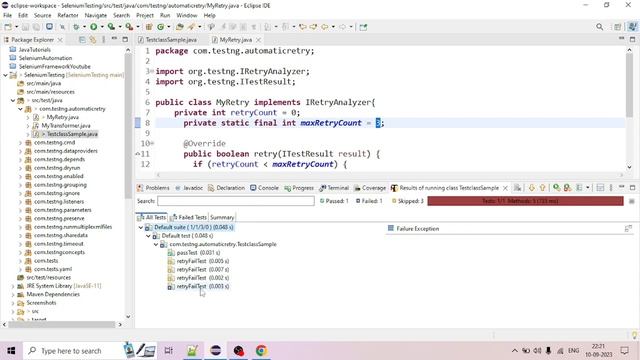Switch to Problems view tab
The image size is (640, 360).
153,188
